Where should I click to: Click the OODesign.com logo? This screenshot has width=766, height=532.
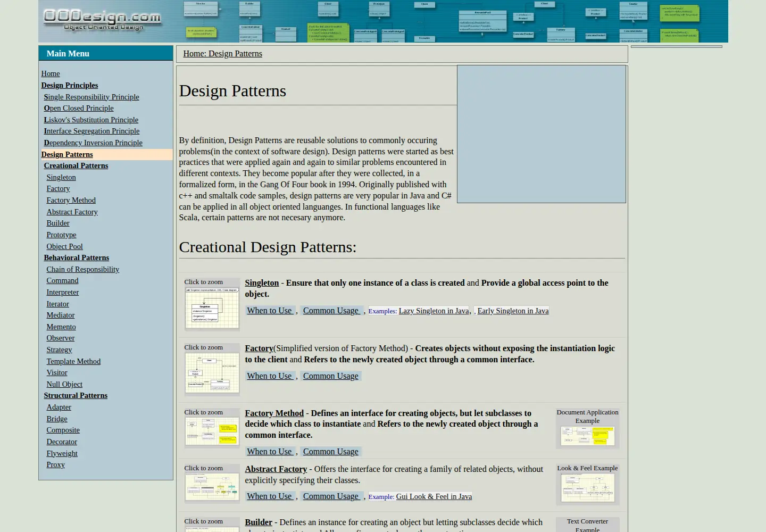pyautogui.click(x=102, y=20)
